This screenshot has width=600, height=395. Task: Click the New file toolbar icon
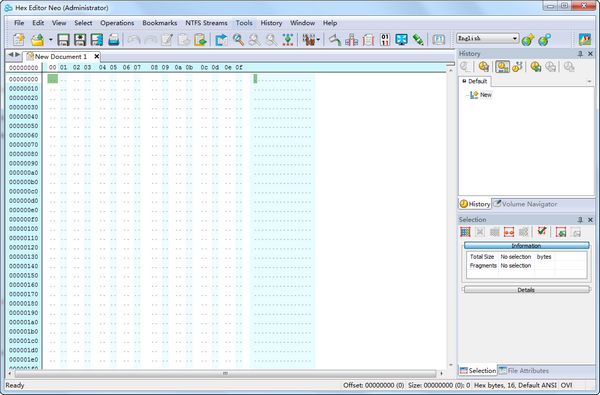click(18, 39)
